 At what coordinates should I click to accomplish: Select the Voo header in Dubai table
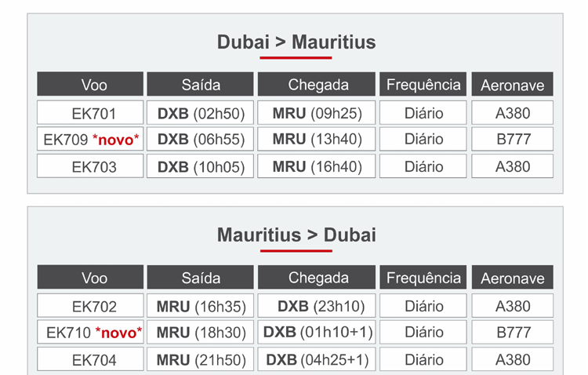90,85
